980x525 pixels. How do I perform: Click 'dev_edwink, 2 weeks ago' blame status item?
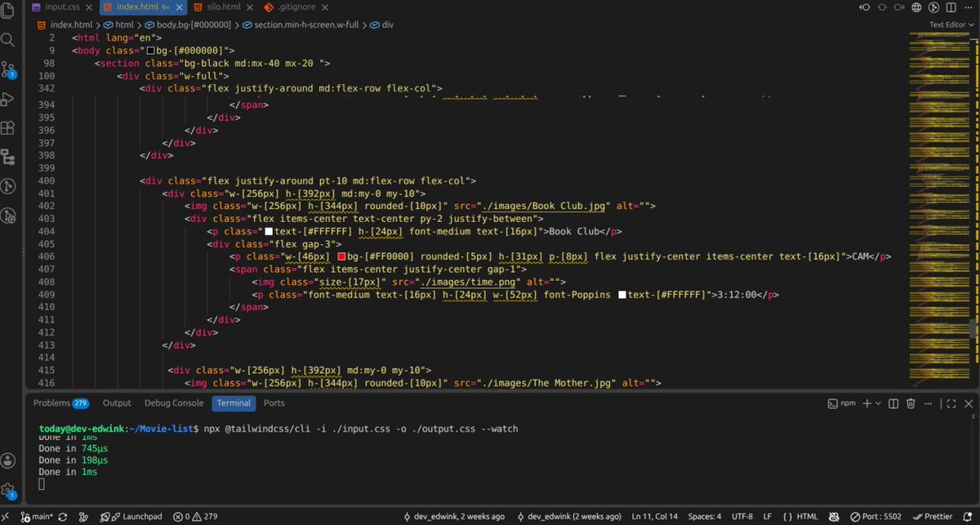(x=454, y=517)
